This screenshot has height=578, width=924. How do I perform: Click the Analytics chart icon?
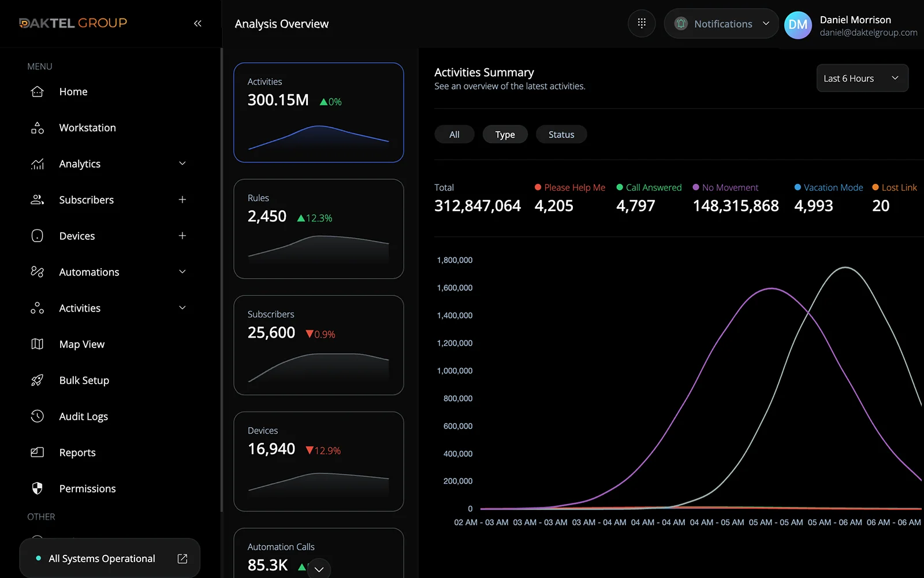(x=38, y=164)
